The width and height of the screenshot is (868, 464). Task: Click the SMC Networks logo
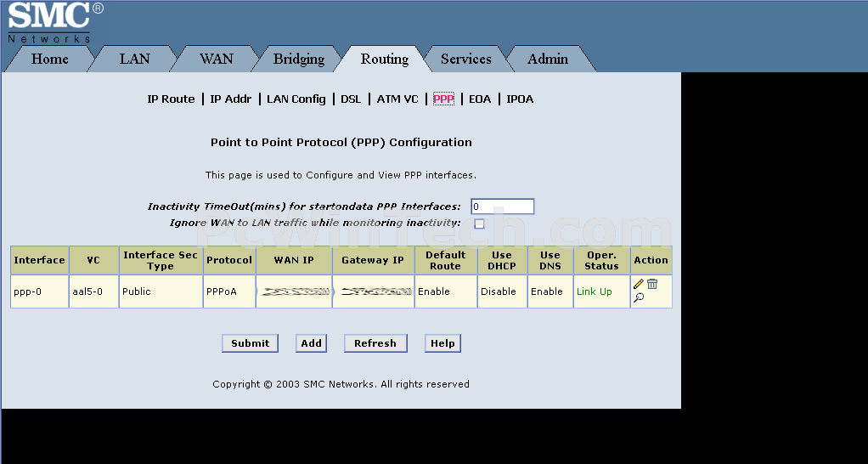(x=55, y=23)
